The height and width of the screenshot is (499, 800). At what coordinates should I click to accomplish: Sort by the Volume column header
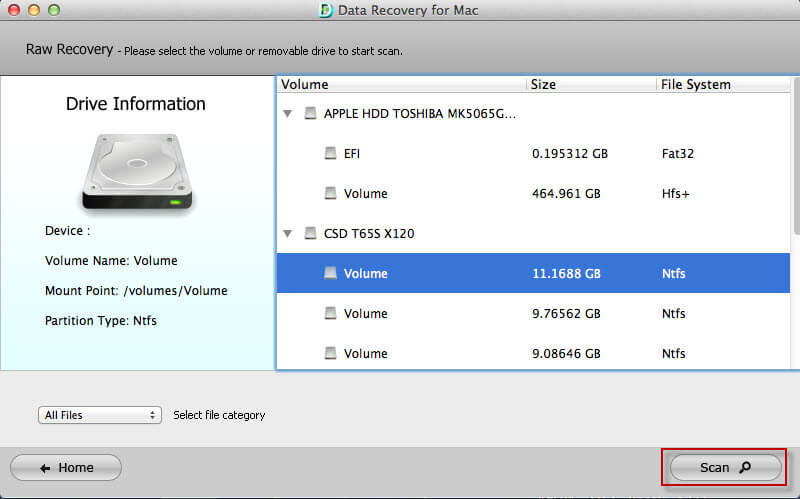click(402, 85)
